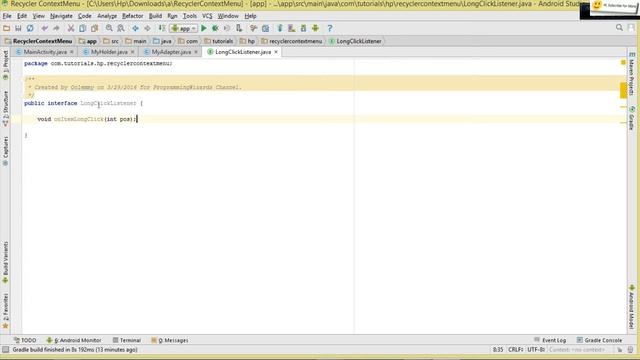This screenshot has height=360, width=640.
Task: Open the Window menu
Action: pyautogui.click(x=228, y=16)
